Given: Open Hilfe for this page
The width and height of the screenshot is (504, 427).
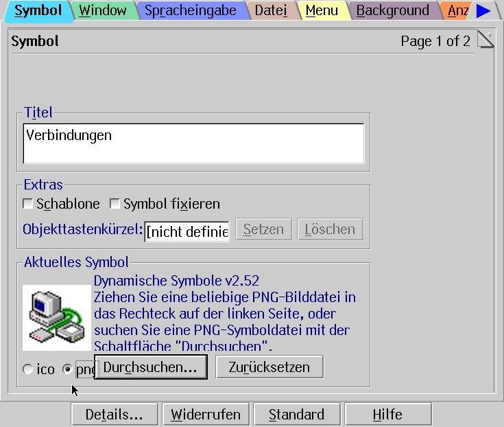Looking at the screenshot, I should pyautogui.click(x=387, y=414).
